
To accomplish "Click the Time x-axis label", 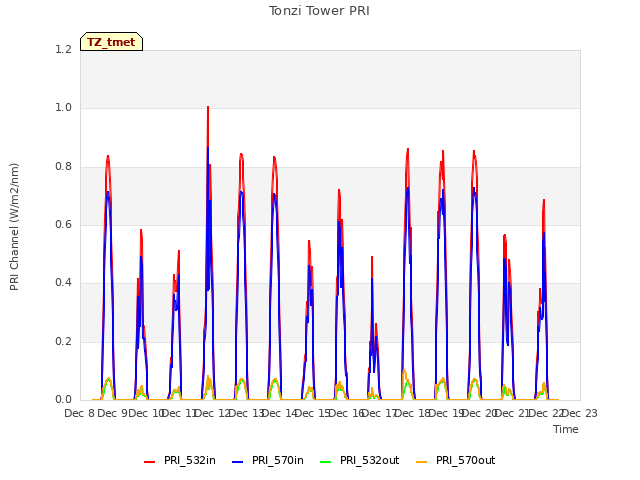I will (566, 429).
